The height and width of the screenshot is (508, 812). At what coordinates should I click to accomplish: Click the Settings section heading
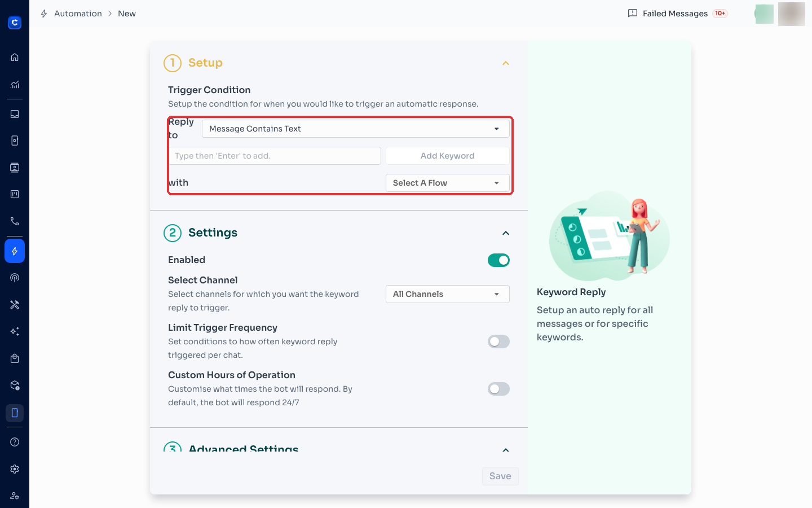213,233
